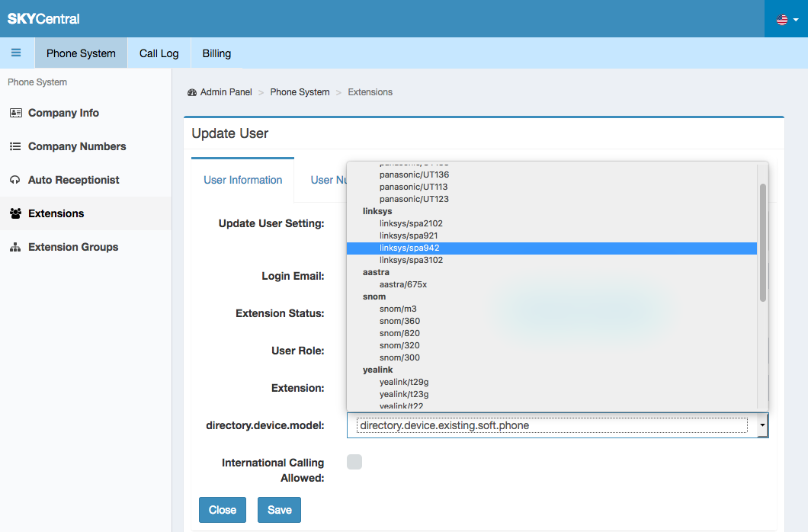Screen dimensions: 808x532
Task: Select snom/320 option
Action: click(x=552, y=345)
